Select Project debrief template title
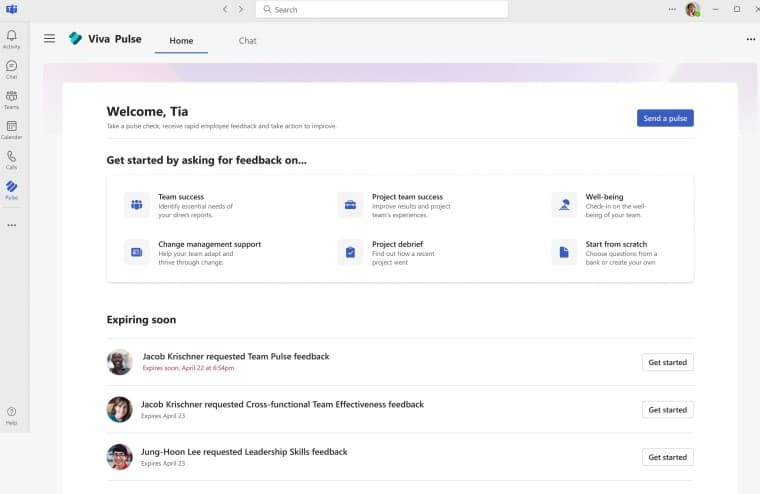 click(397, 244)
